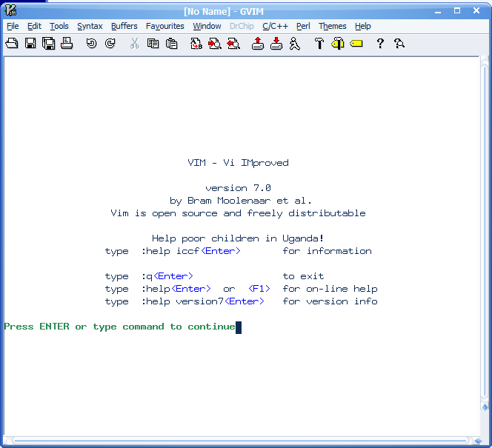This screenshot has width=492, height=448.
Task: Click the Print toolbar icon
Action: click(67, 43)
